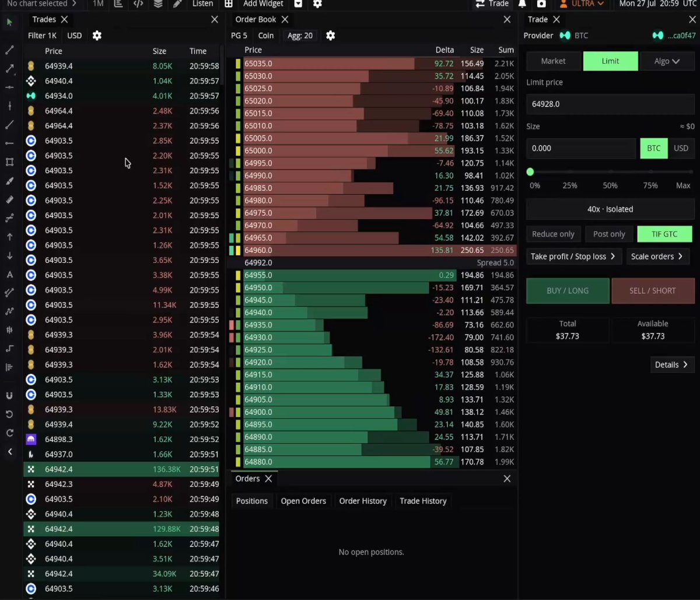The height and width of the screenshot is (600, 700).
Task: Select the ruler measure tool
Action: [9, 199]
